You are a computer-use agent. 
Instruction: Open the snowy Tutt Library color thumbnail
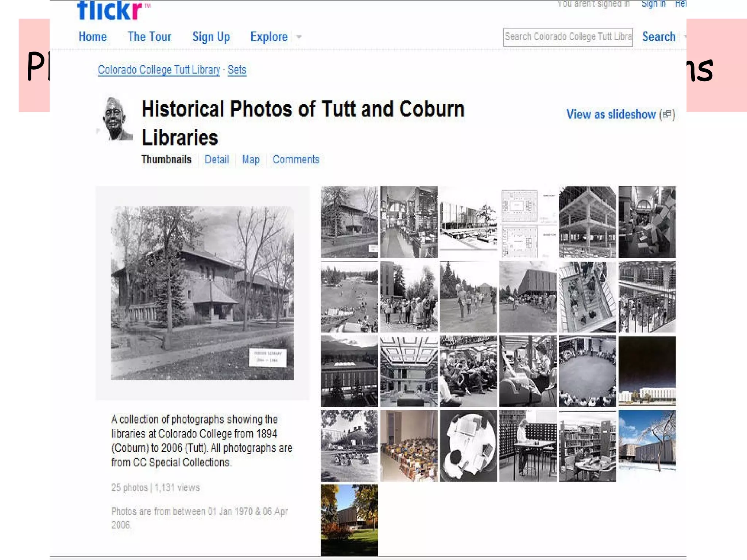click(x=647, y=446)
